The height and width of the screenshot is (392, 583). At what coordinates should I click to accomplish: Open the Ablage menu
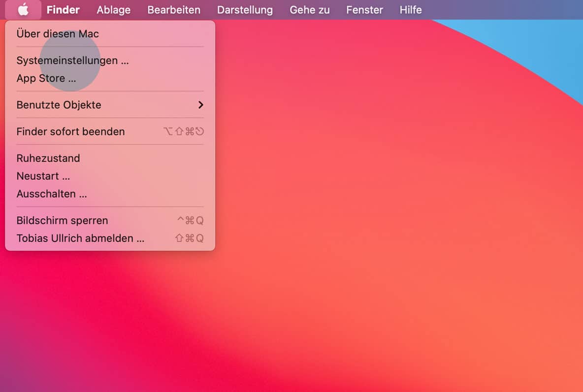pos(113,10)
